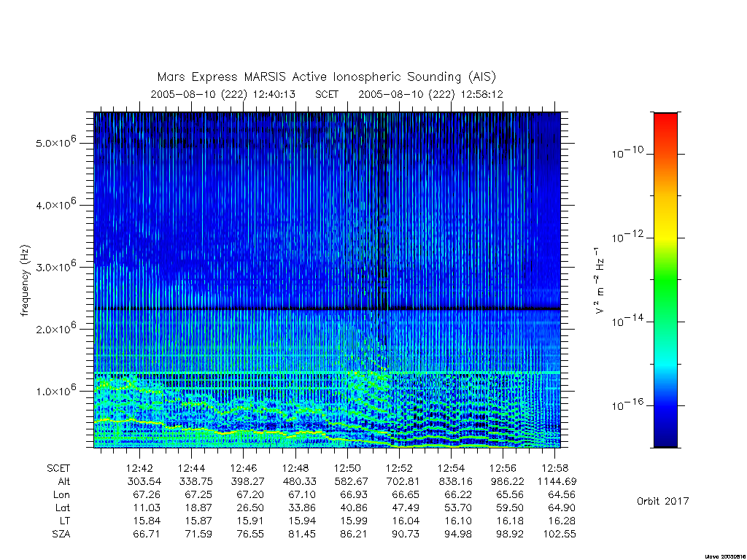
Task: Click the SZA value 66.71
Action: coord(147,534)
